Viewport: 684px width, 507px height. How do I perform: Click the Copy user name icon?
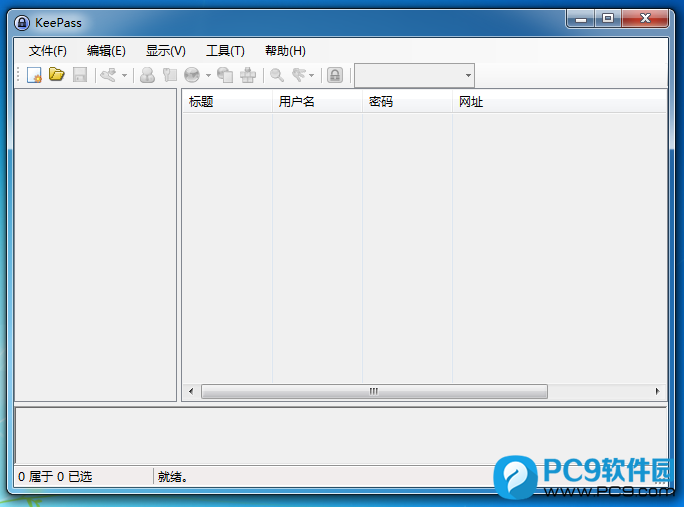pos(147,75)
